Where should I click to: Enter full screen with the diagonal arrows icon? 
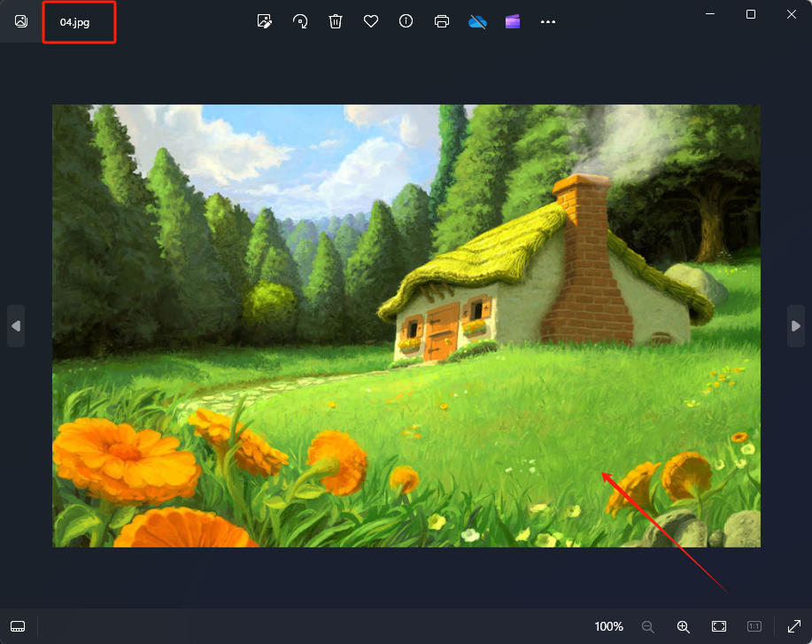(x=794, y=626)
